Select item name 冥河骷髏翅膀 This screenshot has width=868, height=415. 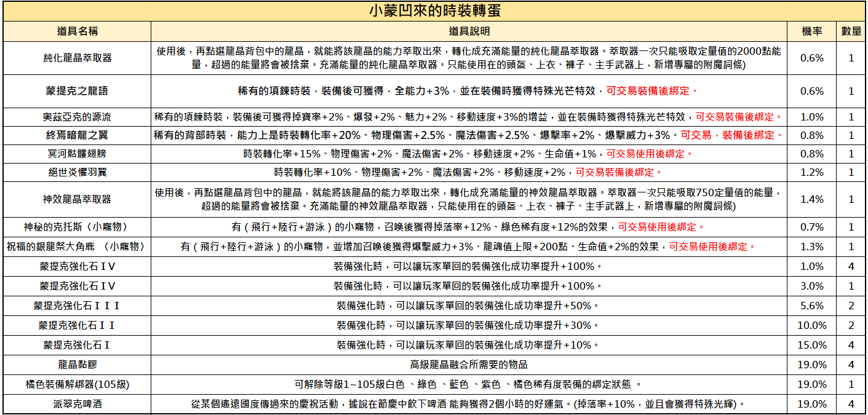[x=78, y=154]
